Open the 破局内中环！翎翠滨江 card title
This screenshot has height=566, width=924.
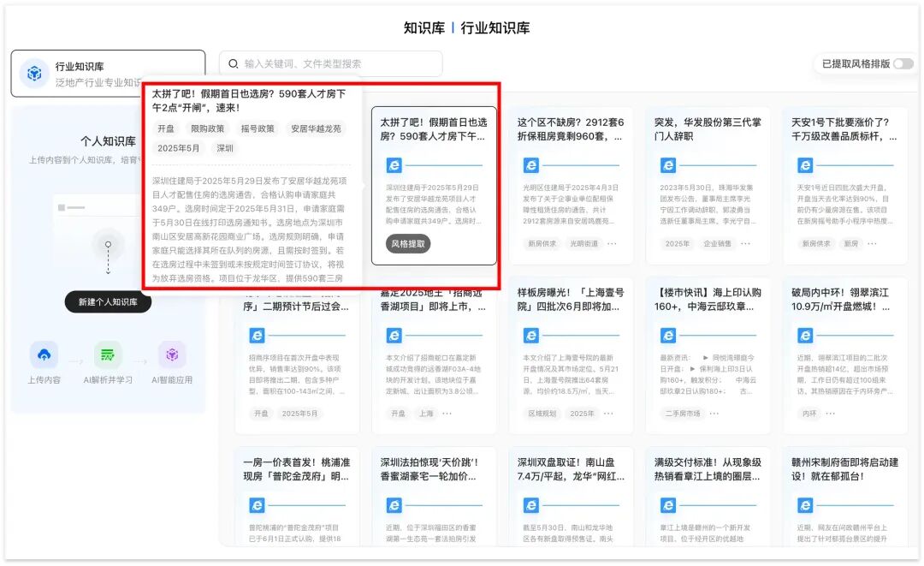tap(840, 300)
